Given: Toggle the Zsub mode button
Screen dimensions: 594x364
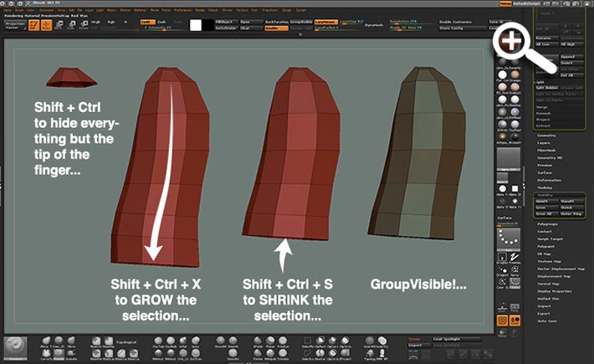Looking at the screenshot, I should click(162, 22).
